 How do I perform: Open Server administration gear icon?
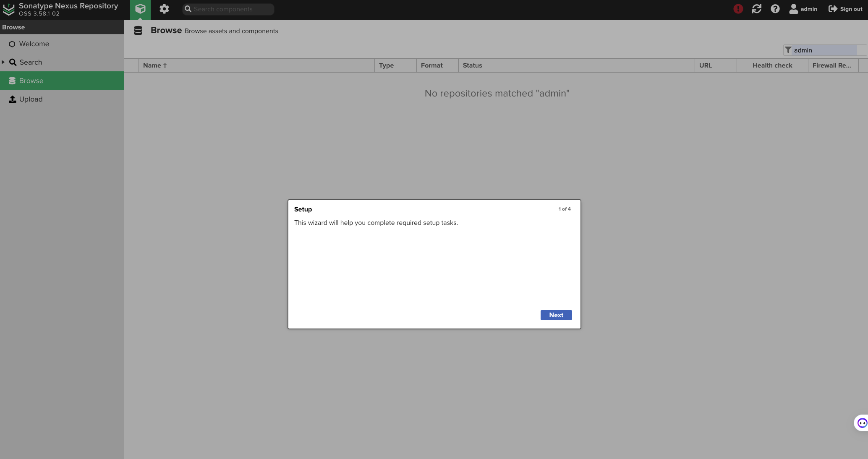(x=164, y=9)
